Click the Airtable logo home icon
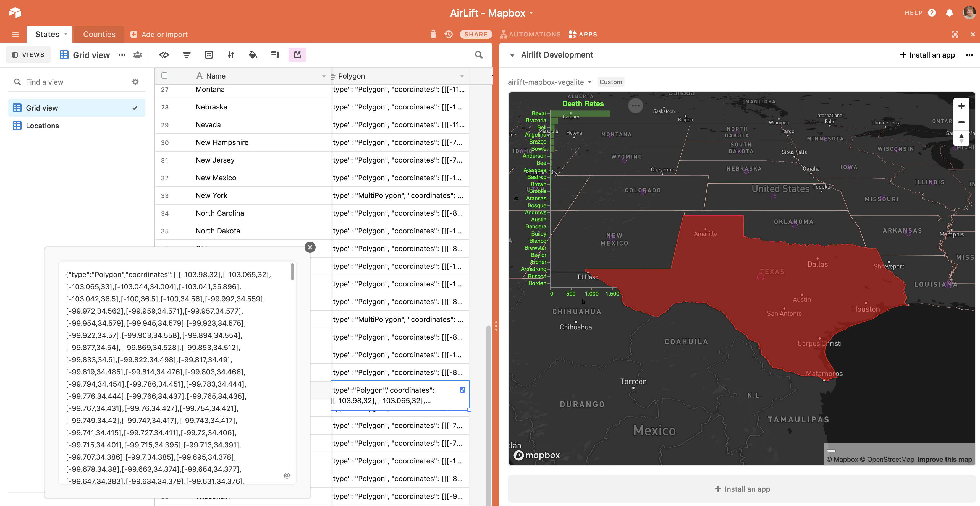Screen dimensions: 980x506 [x=15, y=12]
